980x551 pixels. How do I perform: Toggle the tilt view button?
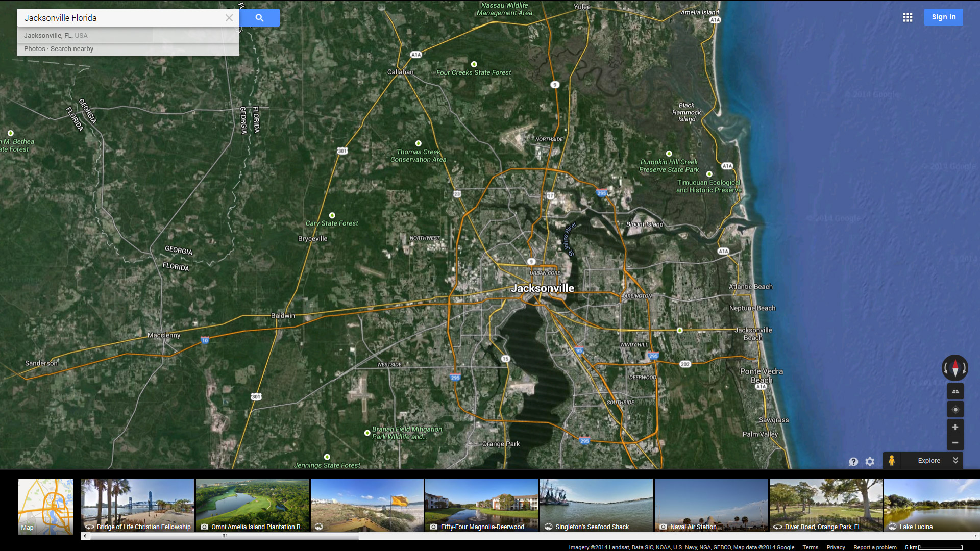pyautogui.click(x=955, y=392)
